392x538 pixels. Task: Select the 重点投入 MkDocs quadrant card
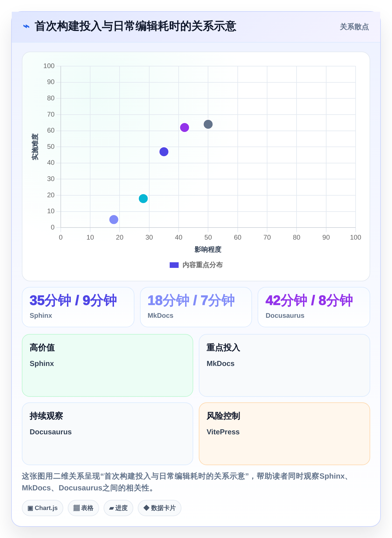[284, 365]
